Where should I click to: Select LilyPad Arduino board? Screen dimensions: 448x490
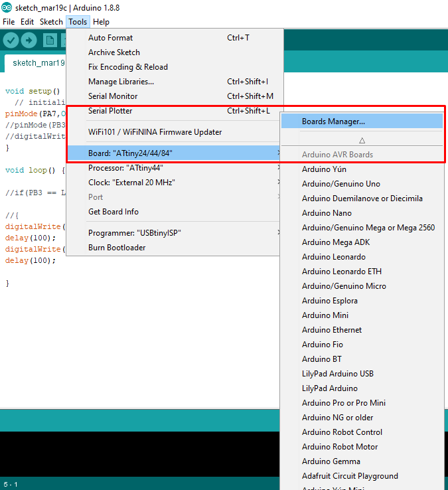[x=362, y=388]
